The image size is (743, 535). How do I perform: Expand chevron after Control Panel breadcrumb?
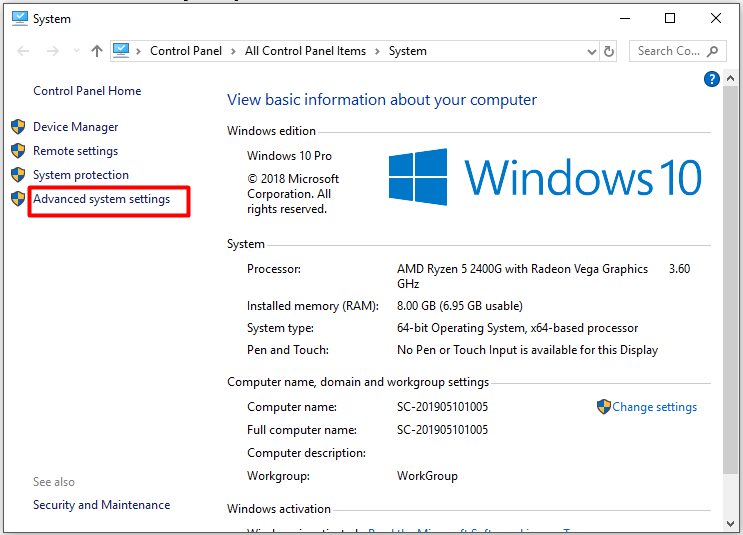[233, 51]
